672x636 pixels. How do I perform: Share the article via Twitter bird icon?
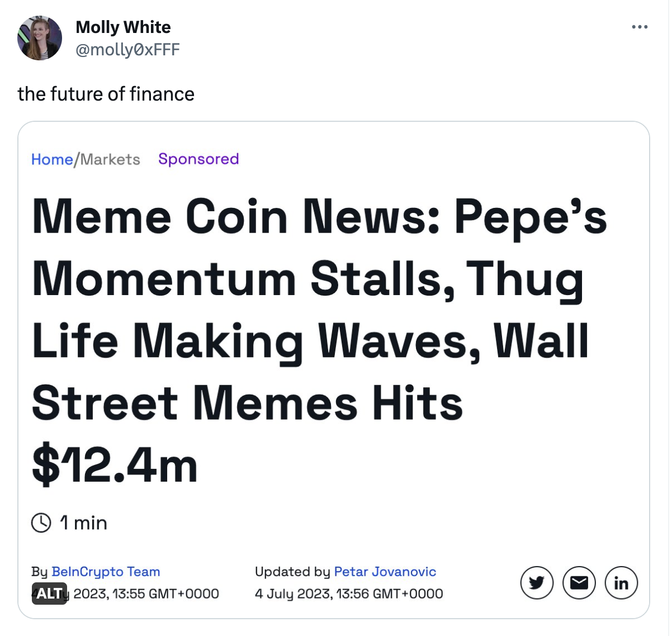click(537, 583)
